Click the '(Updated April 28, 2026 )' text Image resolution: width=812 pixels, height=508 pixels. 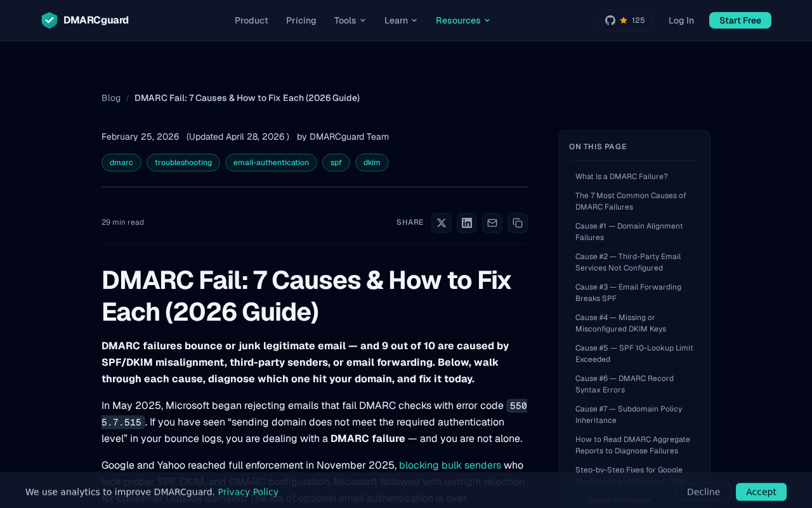(x=237, y=137)
